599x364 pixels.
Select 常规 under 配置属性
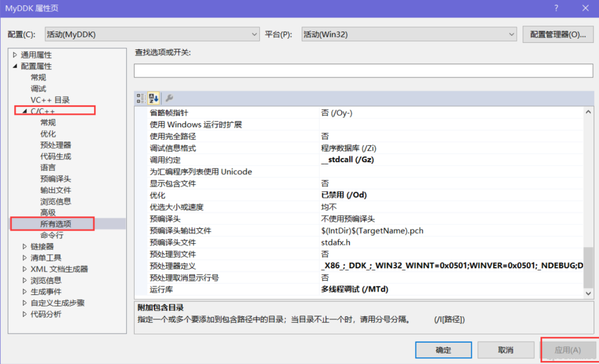[38, 77]
